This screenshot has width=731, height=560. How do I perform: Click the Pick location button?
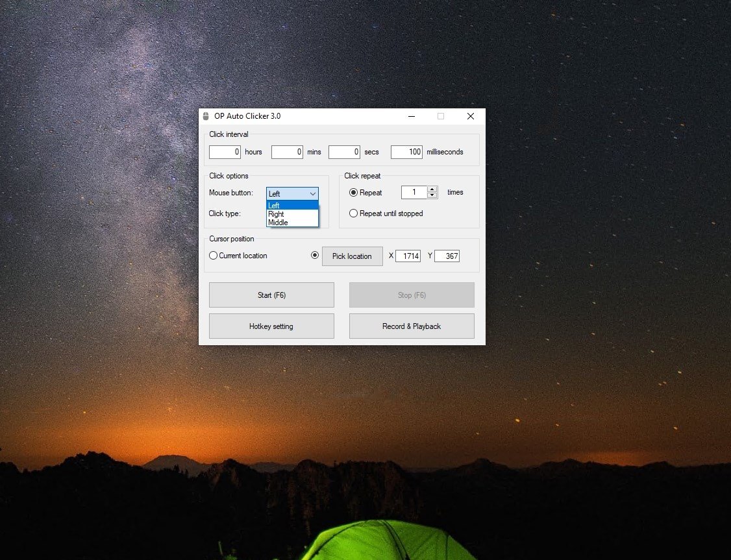352,256
